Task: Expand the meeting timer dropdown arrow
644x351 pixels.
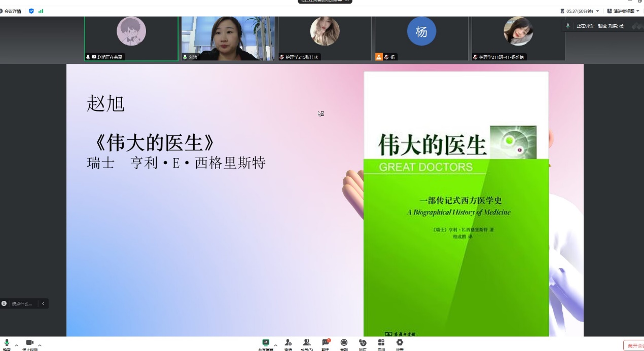Action: click(597, 11)
